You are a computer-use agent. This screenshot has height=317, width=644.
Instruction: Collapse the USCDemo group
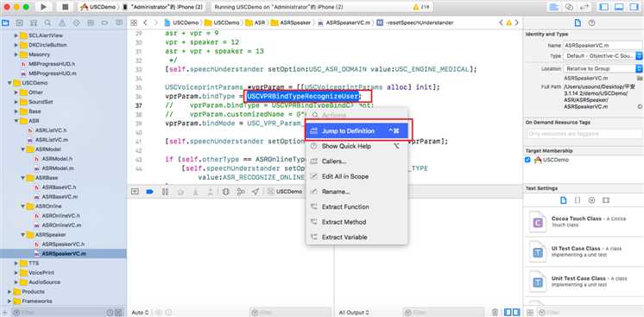point(9,83)
